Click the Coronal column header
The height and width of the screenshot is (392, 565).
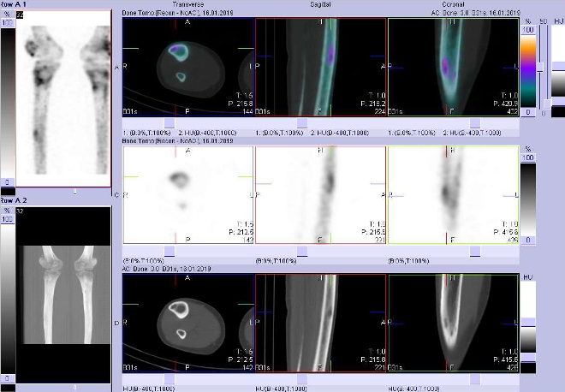[454, 4]
